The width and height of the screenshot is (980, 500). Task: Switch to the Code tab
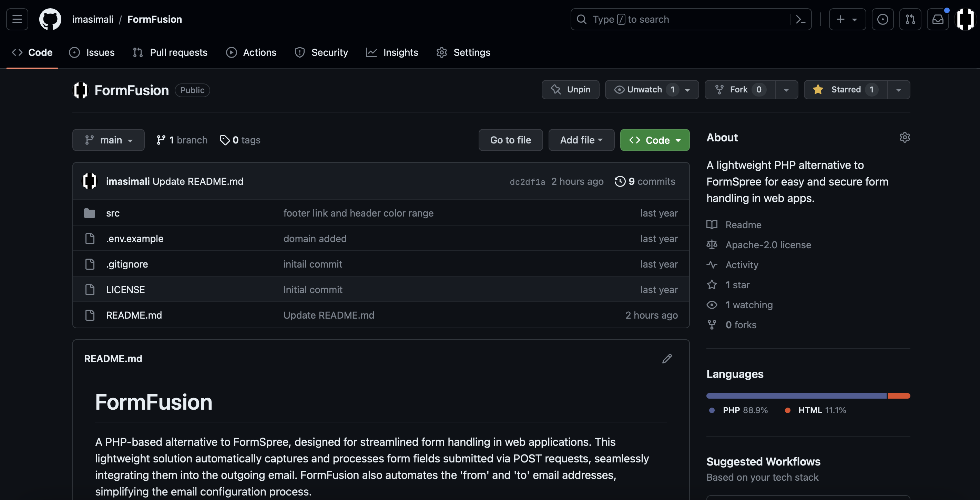coord(32,52)
